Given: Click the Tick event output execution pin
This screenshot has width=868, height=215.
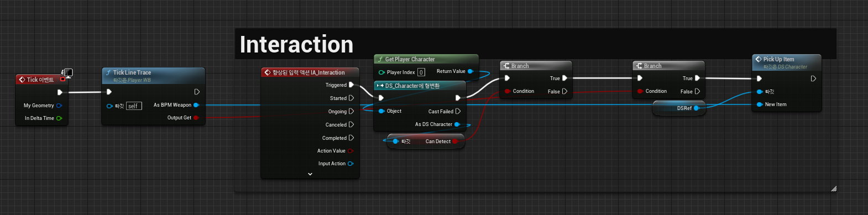Looking at the screenshot, I should click(60, 92).
